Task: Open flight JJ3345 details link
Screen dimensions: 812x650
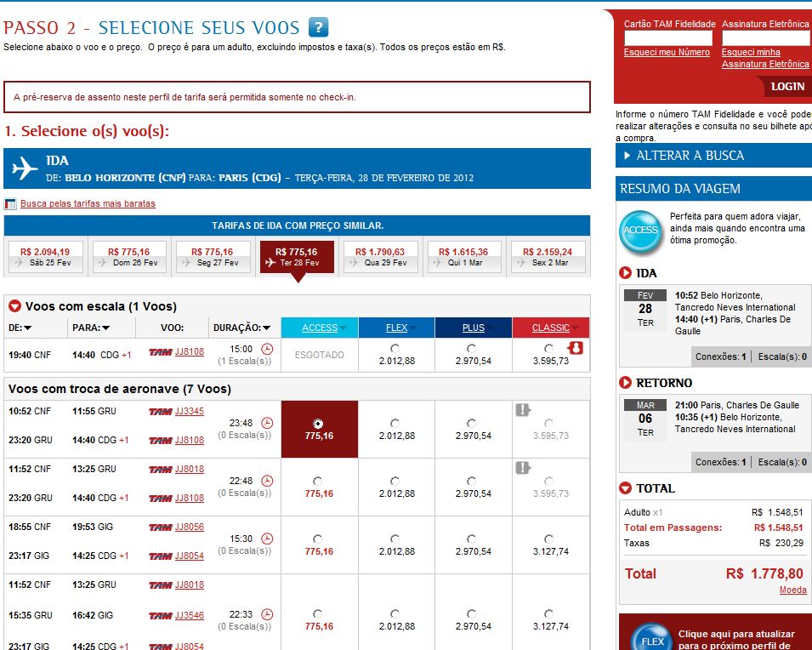Action: (x=190, y=411)
